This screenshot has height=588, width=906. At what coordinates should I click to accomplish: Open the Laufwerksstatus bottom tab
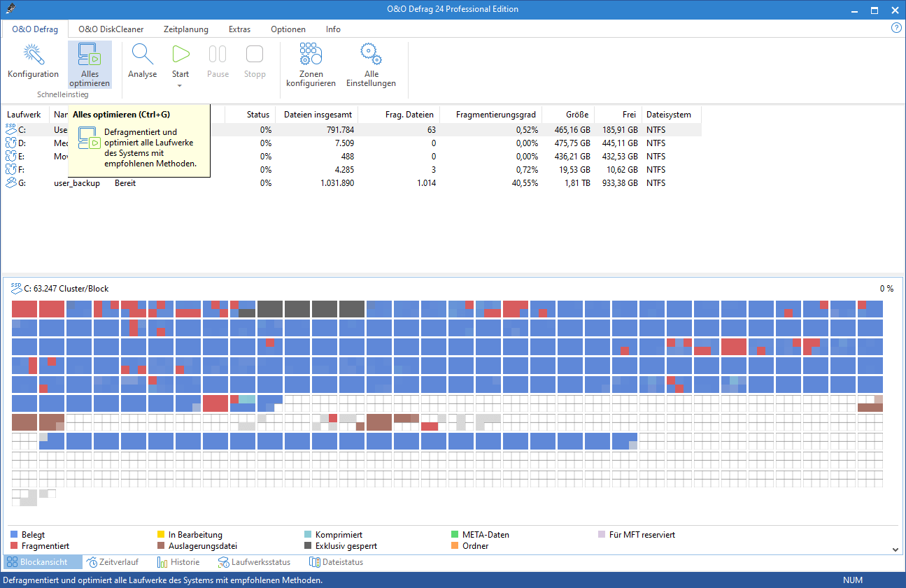pos(253,562)
